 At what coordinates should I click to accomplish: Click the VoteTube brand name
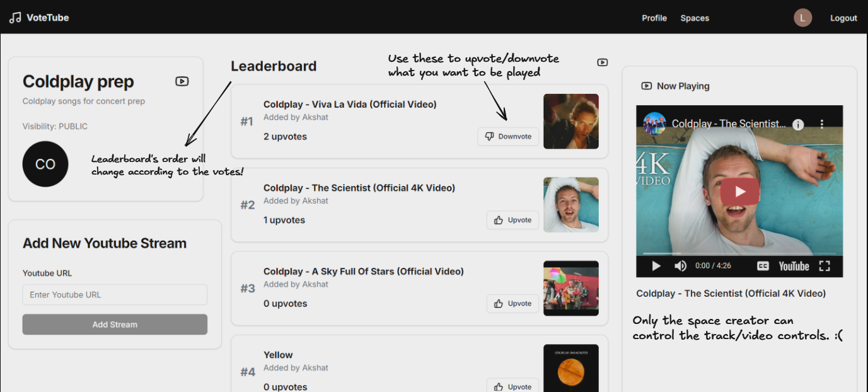[48, 18]
